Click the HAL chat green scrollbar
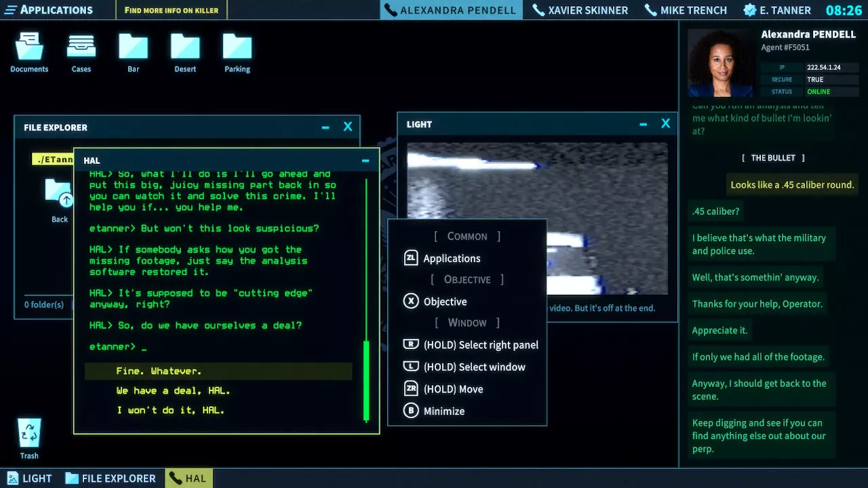Viewport: 868px width, 488px height. tap(367, 381)
